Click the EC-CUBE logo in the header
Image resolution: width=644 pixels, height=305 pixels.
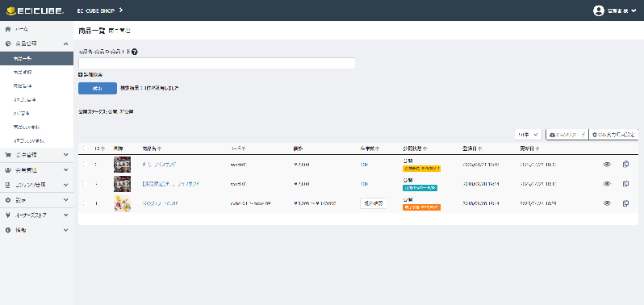pyautogui.click(x=35, y=10)
